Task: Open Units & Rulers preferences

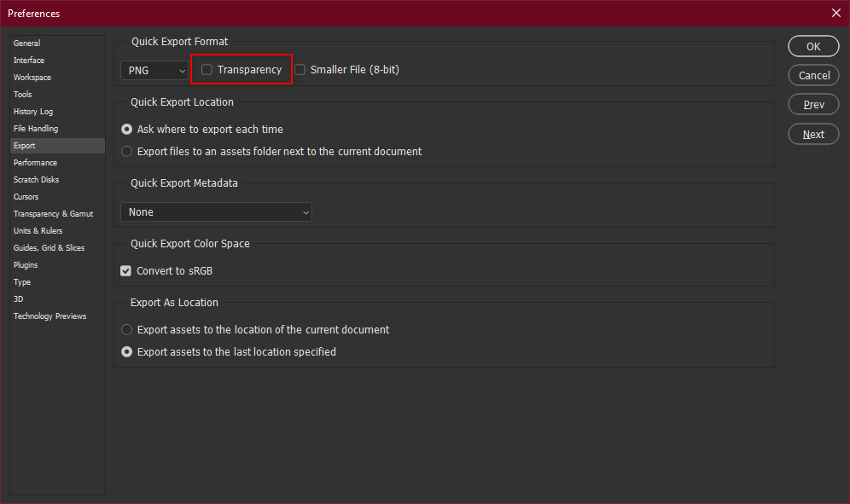Action: click(x=57, y=231)
